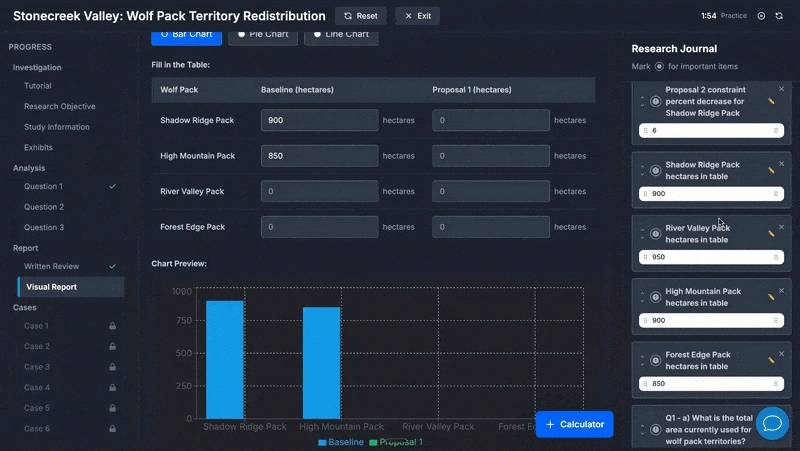Open the chat support bubble

pyautogui.click(x=772, y=423)
